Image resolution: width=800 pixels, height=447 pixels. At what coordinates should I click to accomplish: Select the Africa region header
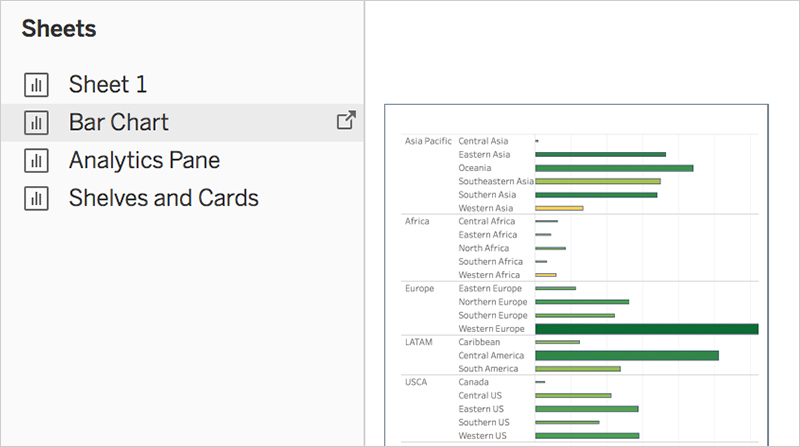click(417, 221)
